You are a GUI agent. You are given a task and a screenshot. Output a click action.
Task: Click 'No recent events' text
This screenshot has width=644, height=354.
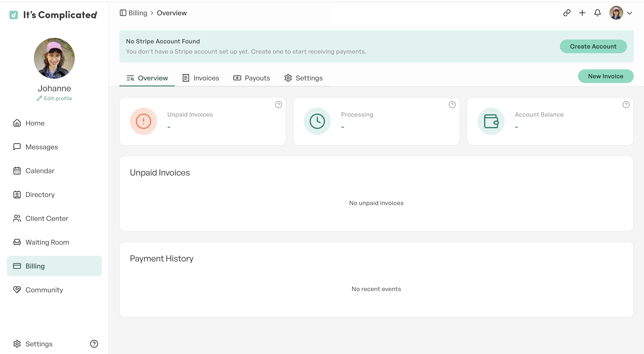click(376, 289)
